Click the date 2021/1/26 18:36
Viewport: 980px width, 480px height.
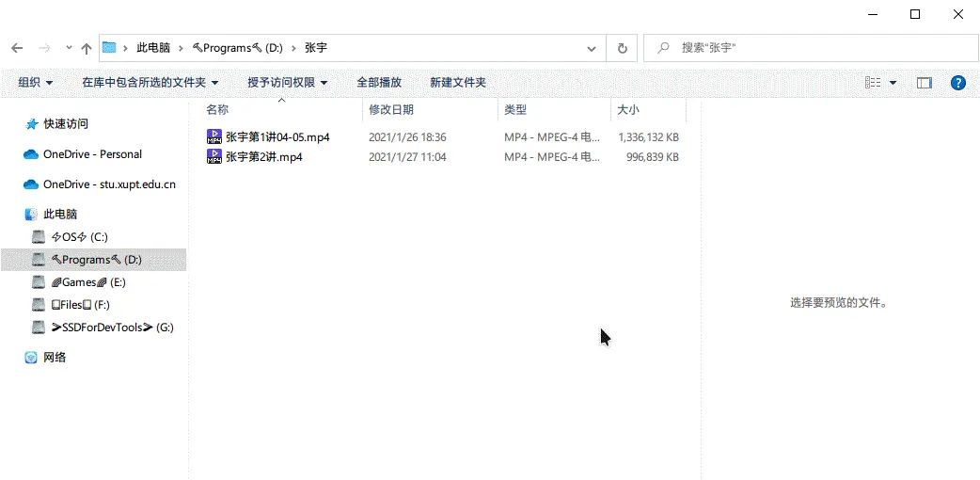(407, 137)
